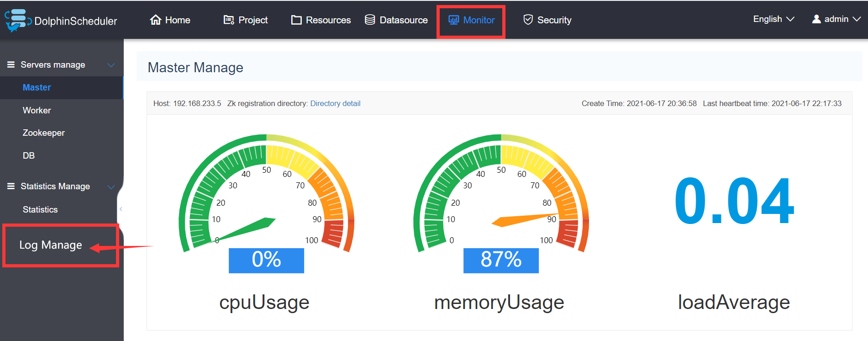Click the Monitor screen icon

tap(453, 20)
